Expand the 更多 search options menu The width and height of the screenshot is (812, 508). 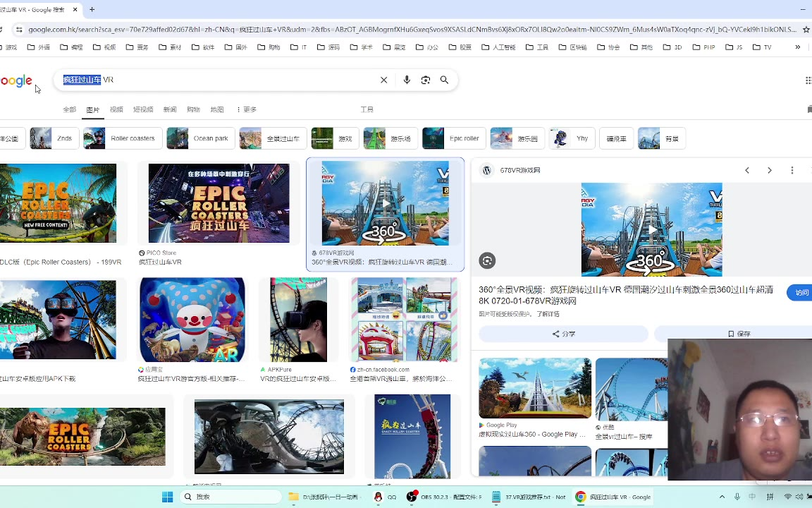tap(247, 109)
